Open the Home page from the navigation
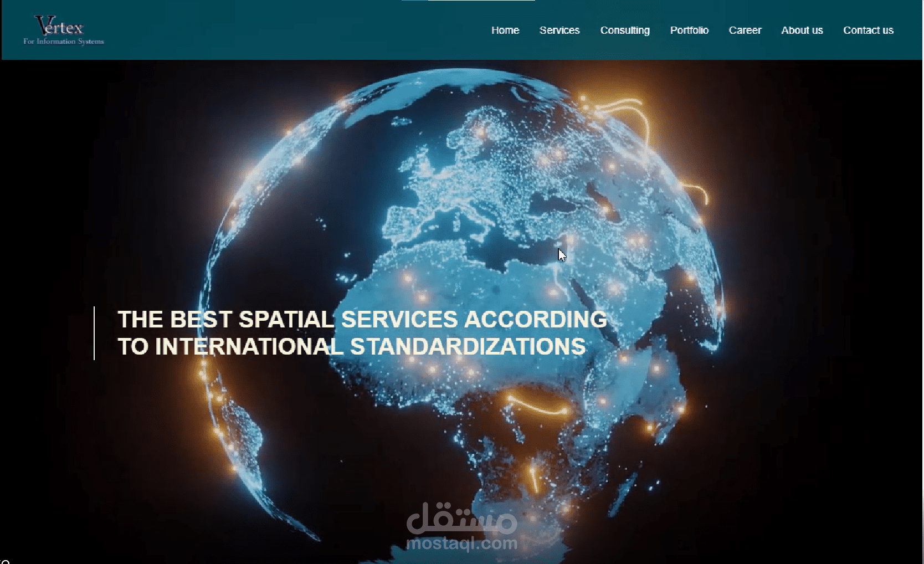Screen dimensions: 924x564 click(x=505, y=30)
